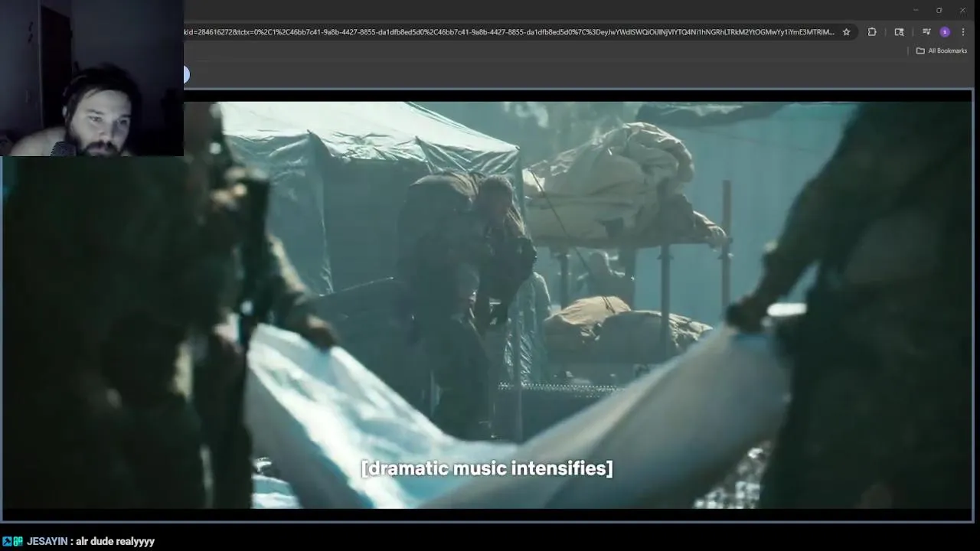
Task: Click chat message "alr dude realyyyy"
Action: pyautogui.click(x=115, y=541)
